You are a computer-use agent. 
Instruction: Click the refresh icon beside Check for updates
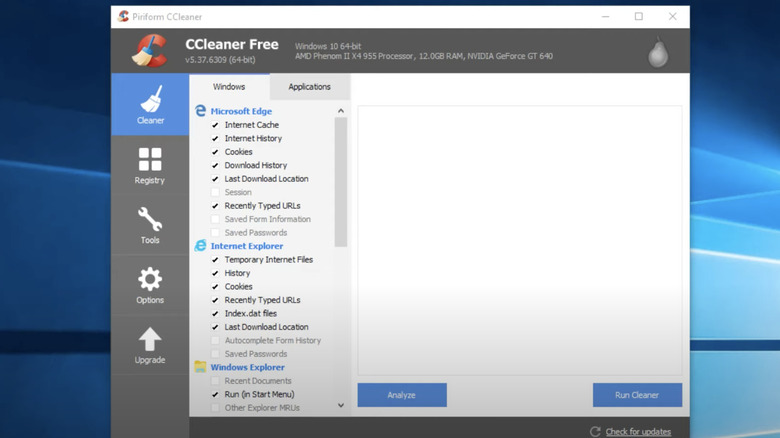[x=595, y=432]
